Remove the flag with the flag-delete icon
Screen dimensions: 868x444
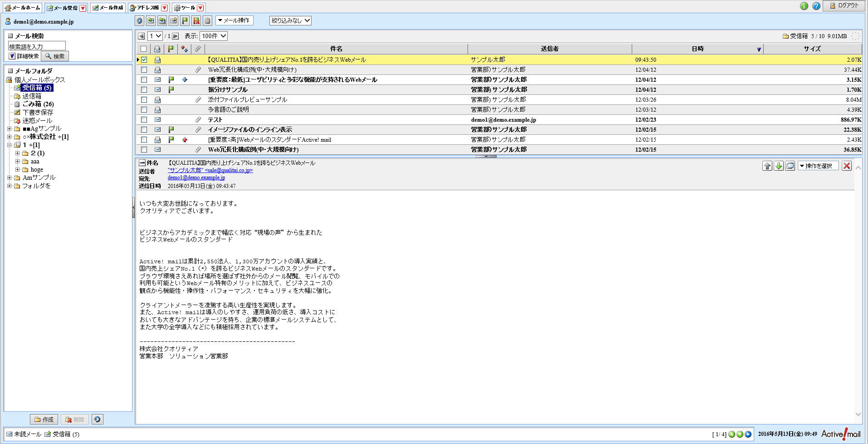[196, 20]
